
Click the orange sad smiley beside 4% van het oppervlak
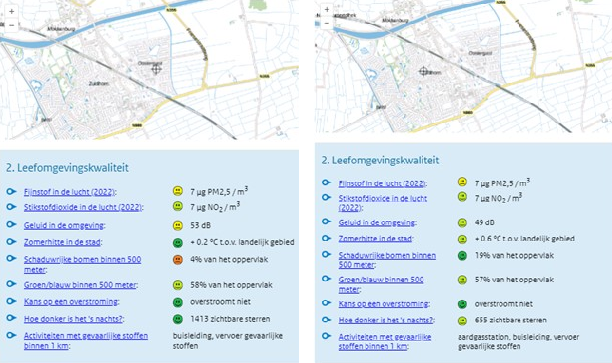[178, 260]
